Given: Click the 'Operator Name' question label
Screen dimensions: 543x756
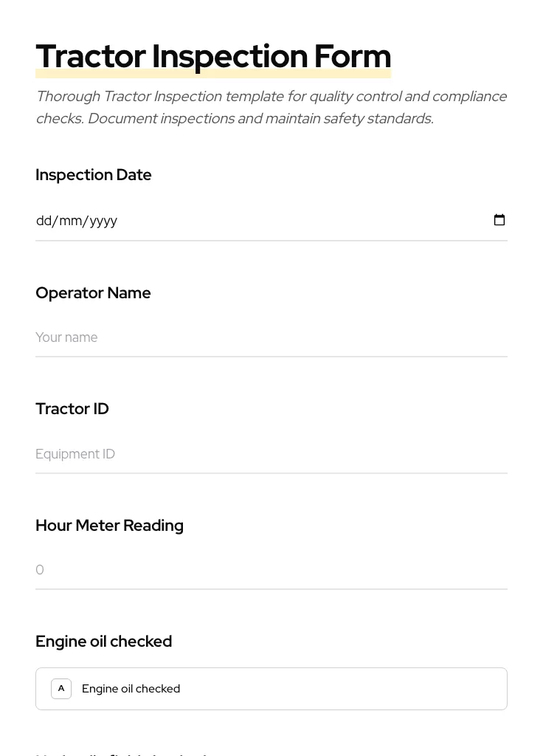Looking at the screenshot, I should (93, 293).
